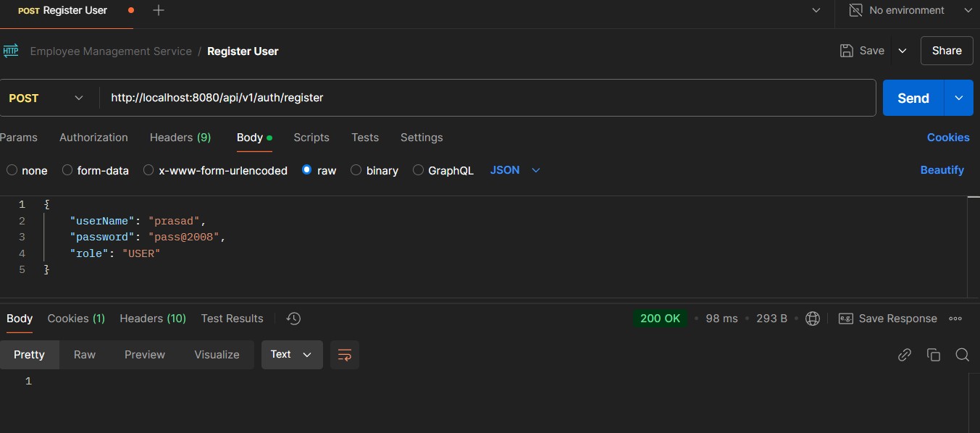Open Employee Management Service breadcrumb
The width and height of the screenshot is (980, 433).
coord(111,51)
